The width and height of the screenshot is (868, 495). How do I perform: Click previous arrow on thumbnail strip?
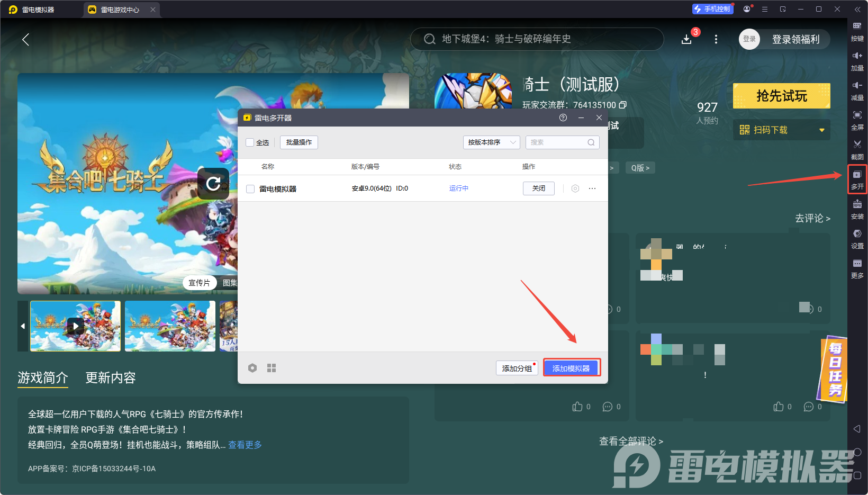coord(23,326)
